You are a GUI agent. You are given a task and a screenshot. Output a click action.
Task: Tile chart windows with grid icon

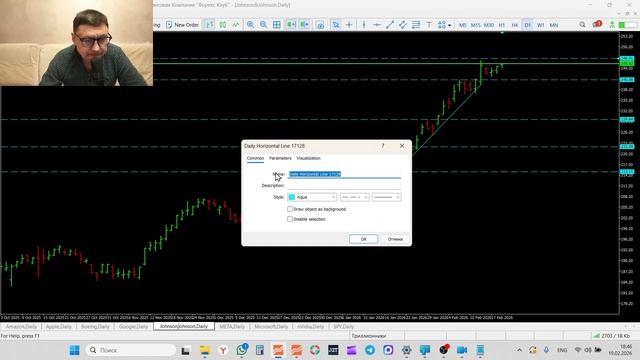tap(277, 25)
